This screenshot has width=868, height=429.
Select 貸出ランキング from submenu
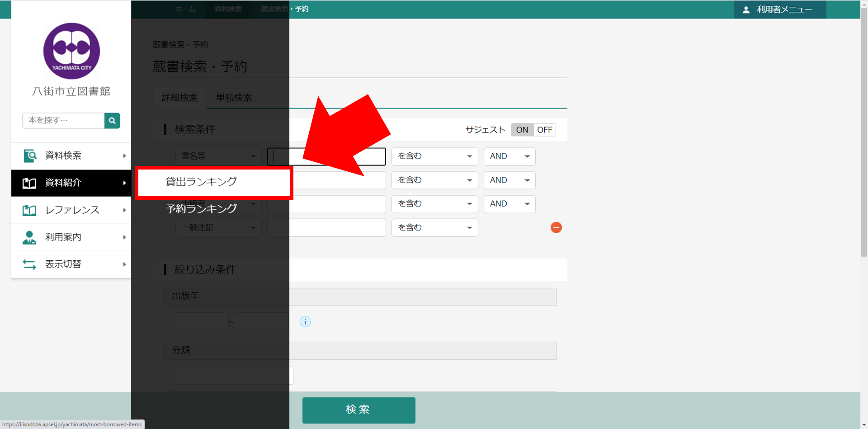pos(214,182)
